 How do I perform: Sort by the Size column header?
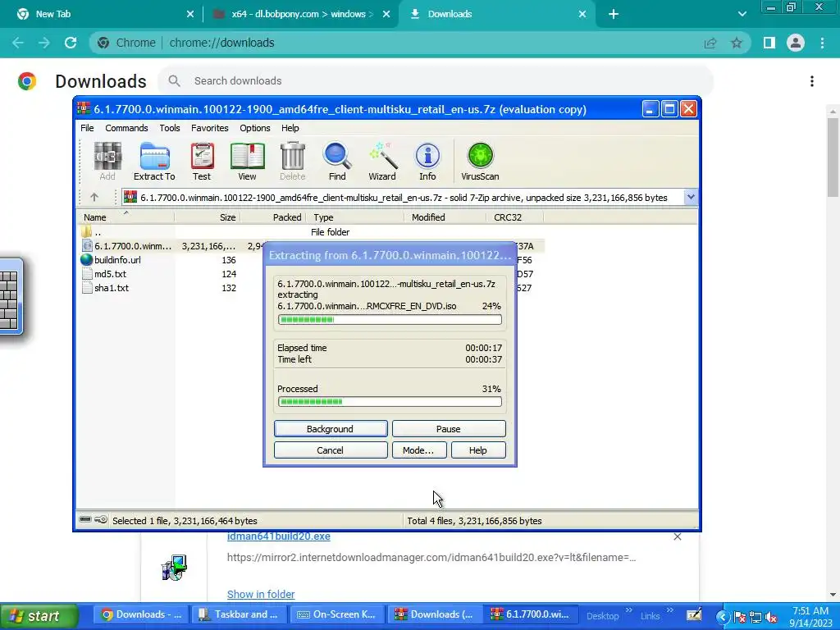(x=207, y=217)
